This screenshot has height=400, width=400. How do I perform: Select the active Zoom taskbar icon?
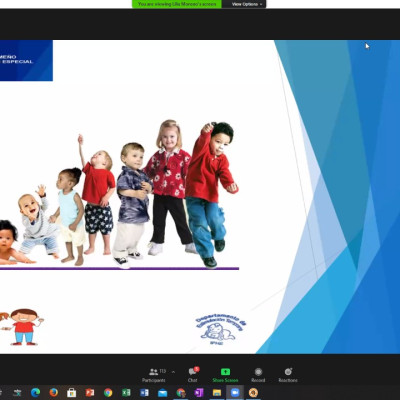click(x=235, y=393)
